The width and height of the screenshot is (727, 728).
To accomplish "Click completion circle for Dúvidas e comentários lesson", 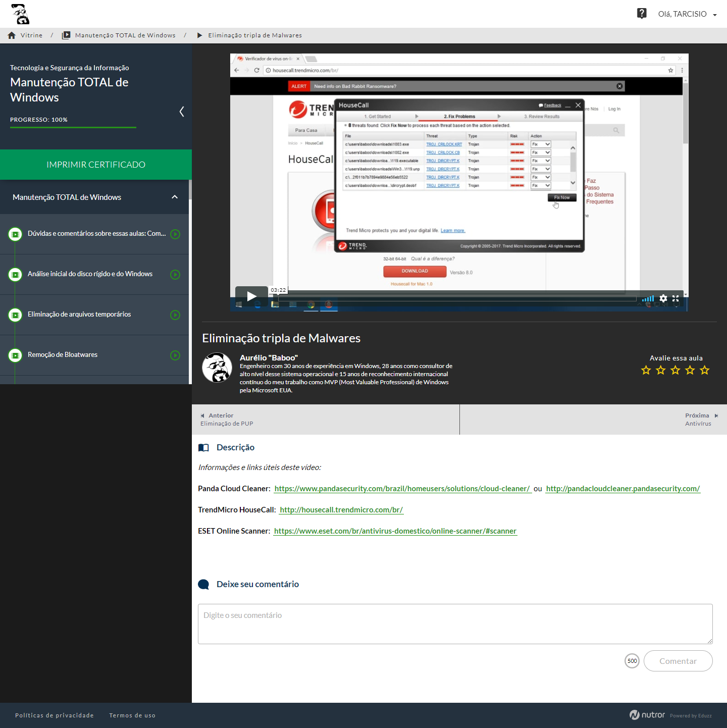I will coord(175,234).
